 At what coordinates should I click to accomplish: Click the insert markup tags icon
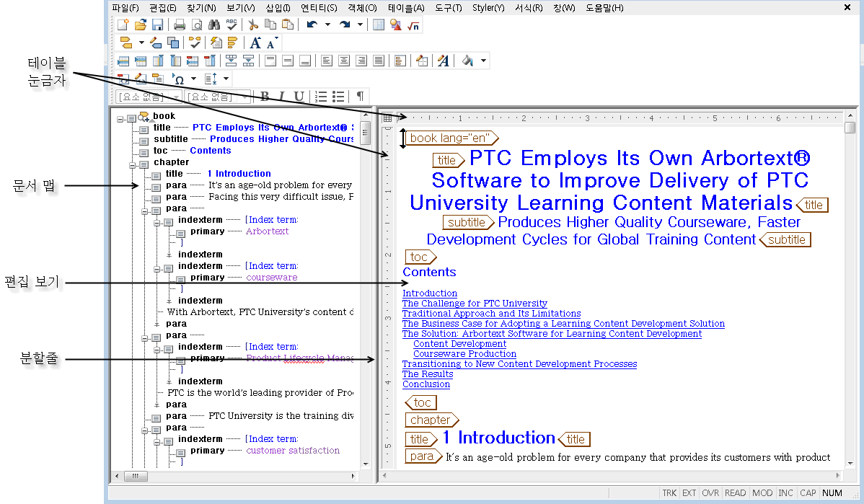coord(126,43)
